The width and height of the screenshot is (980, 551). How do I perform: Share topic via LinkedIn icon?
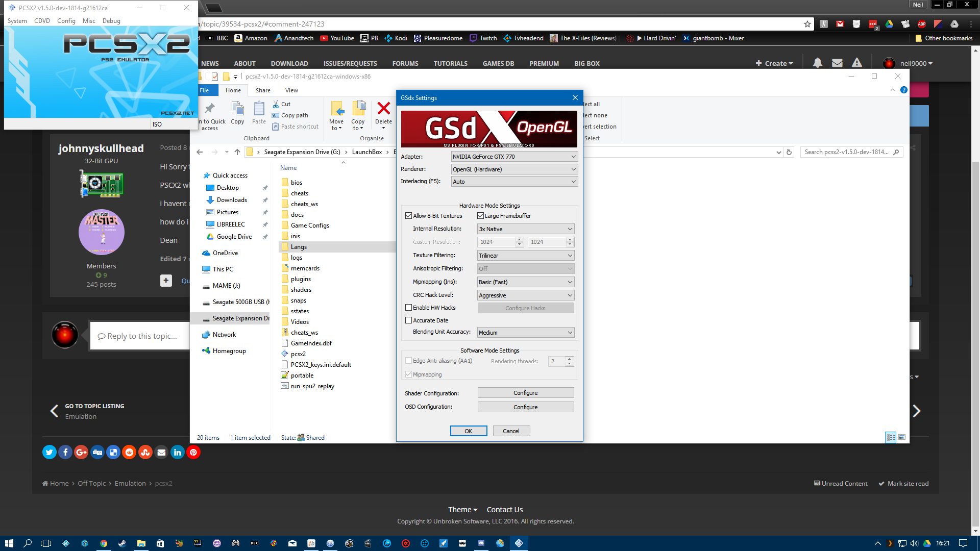point(178,452)
